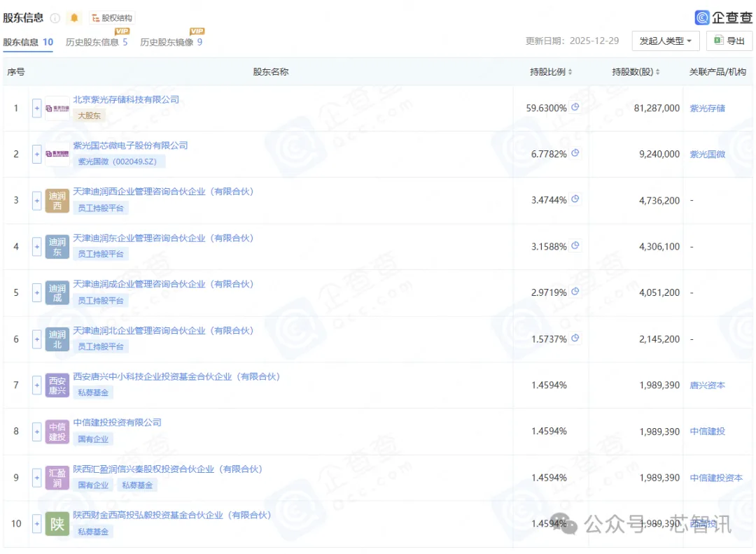Expand row 6 天津迪润北 plus button
The width and height of the screenshot is (756, 554).
coord(36,339)
